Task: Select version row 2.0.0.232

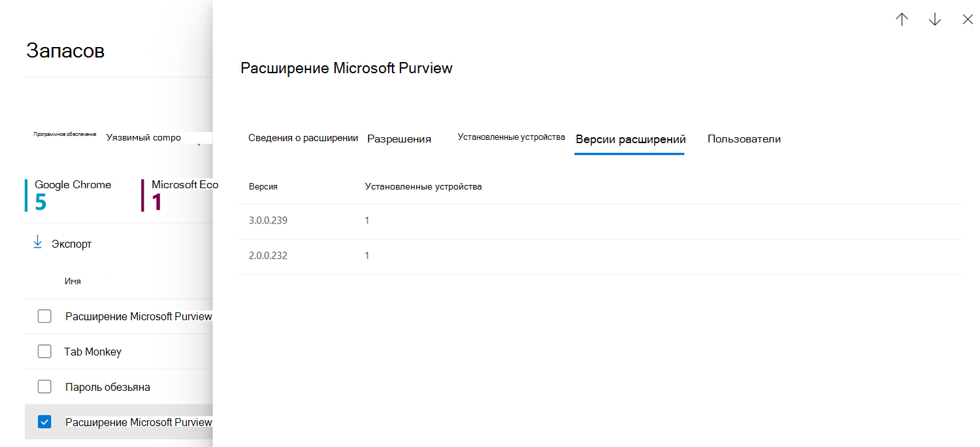Action: pyautogui.click(x=600, y=256)
